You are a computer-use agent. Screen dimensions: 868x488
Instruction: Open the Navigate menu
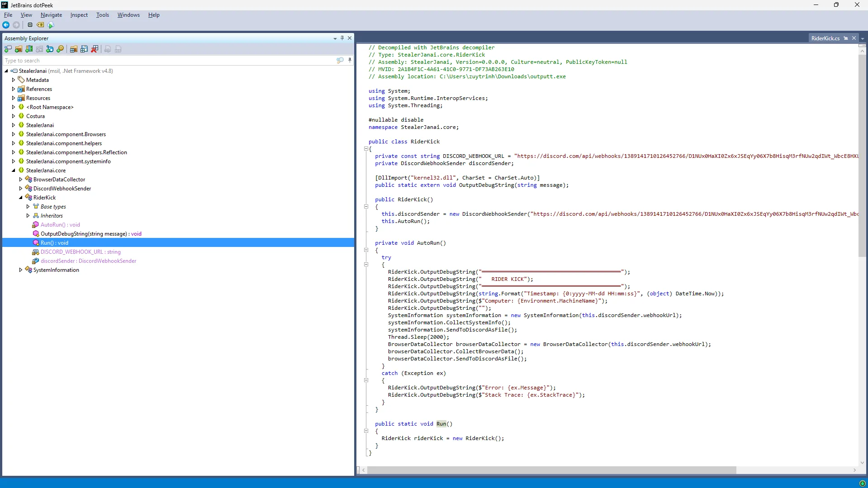(x=51, y=15)
